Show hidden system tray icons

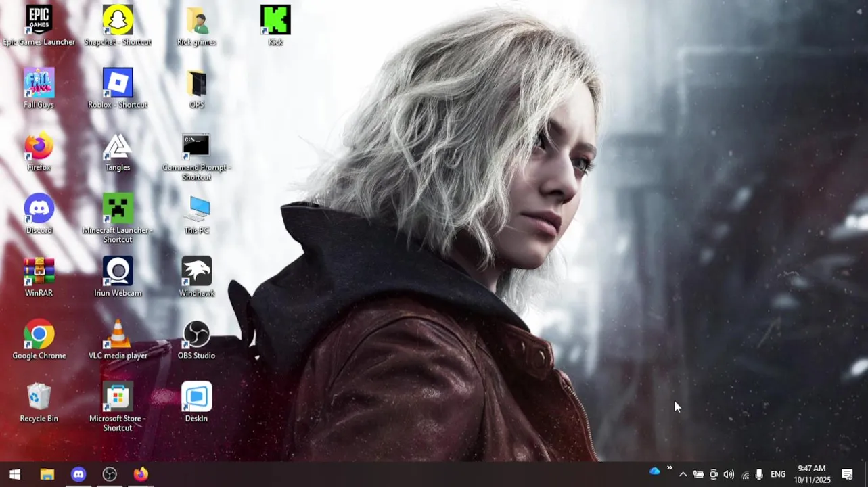(683, 475)
